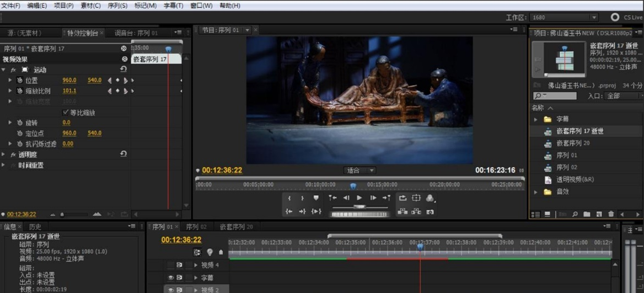This screenshot has height=293, width=644.
Task: Switch to 调音台: 序列 01 tab
Action: pos(136,33)
